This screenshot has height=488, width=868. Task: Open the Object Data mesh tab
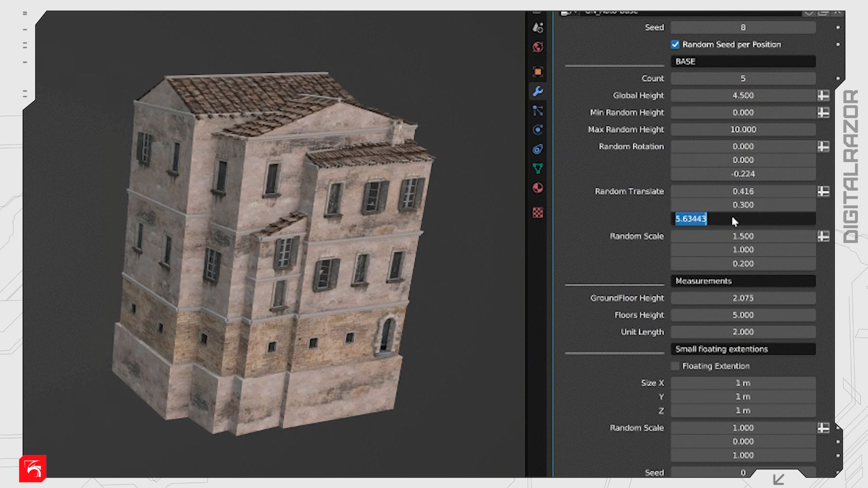(538, 169)
